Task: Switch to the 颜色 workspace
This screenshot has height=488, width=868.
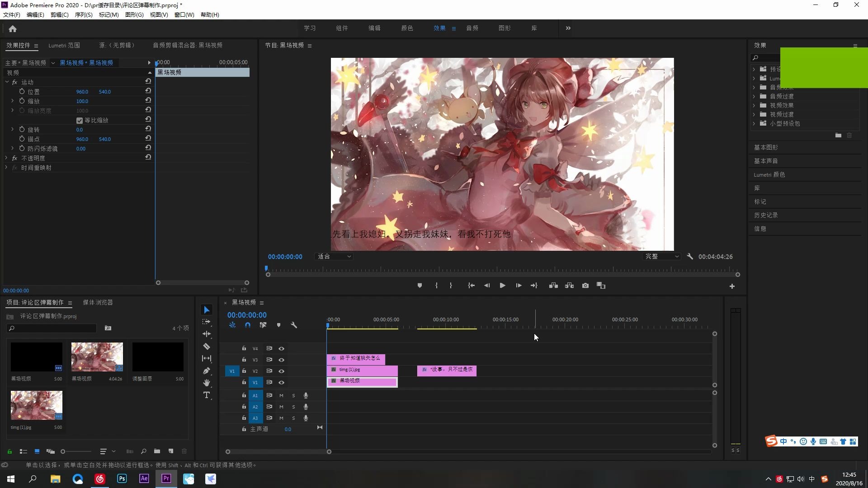Action: point(407,28)
